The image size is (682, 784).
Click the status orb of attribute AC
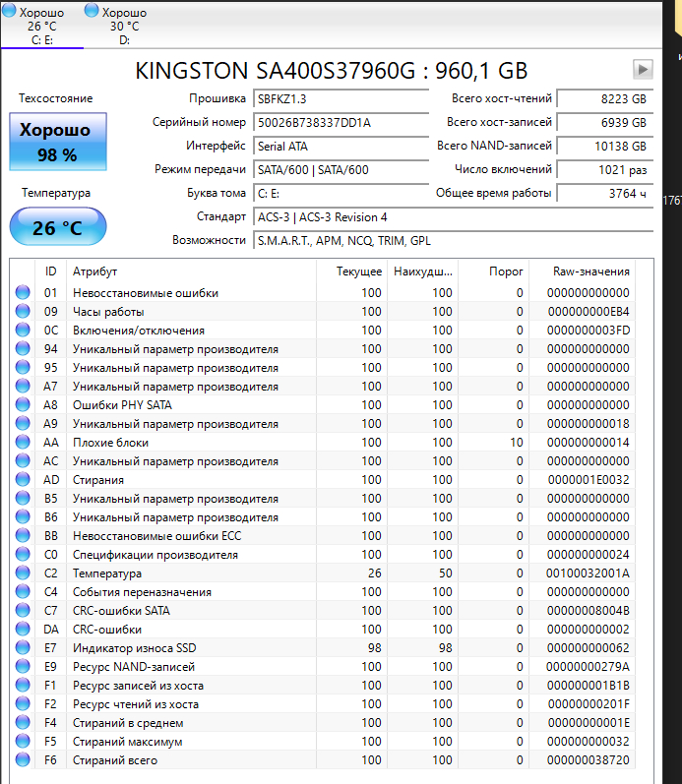[23, 460]
